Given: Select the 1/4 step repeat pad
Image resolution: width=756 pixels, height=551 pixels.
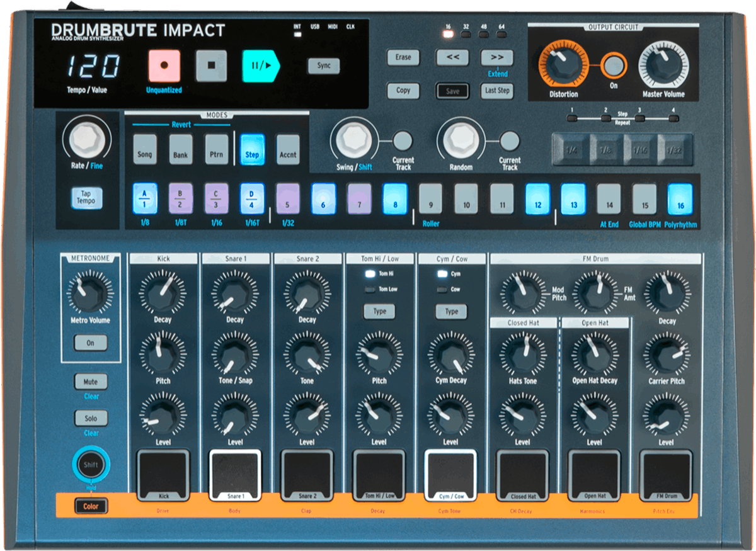Looking at the screenshot, I should tap(571, 150).
